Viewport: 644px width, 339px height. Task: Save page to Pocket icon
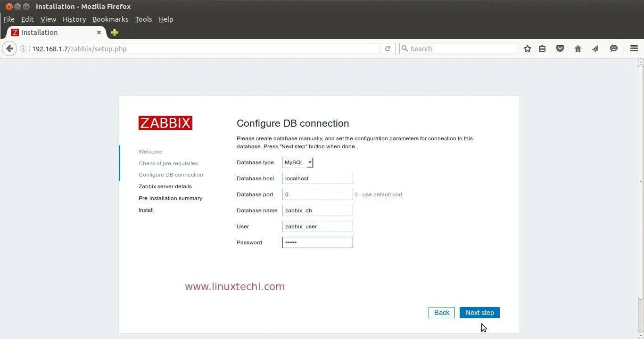[x=560, y=48]
